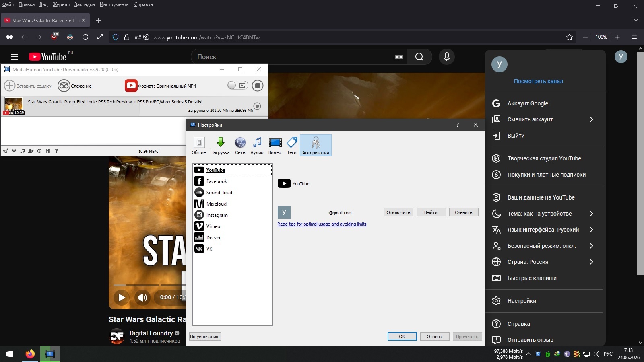Click По умолчанию button
Screen dimensions: 644x362
tap(205, 337)
